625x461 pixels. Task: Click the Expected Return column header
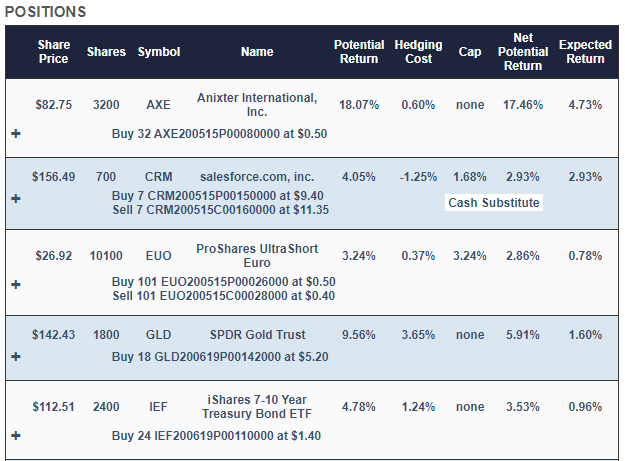pos(584,52)
